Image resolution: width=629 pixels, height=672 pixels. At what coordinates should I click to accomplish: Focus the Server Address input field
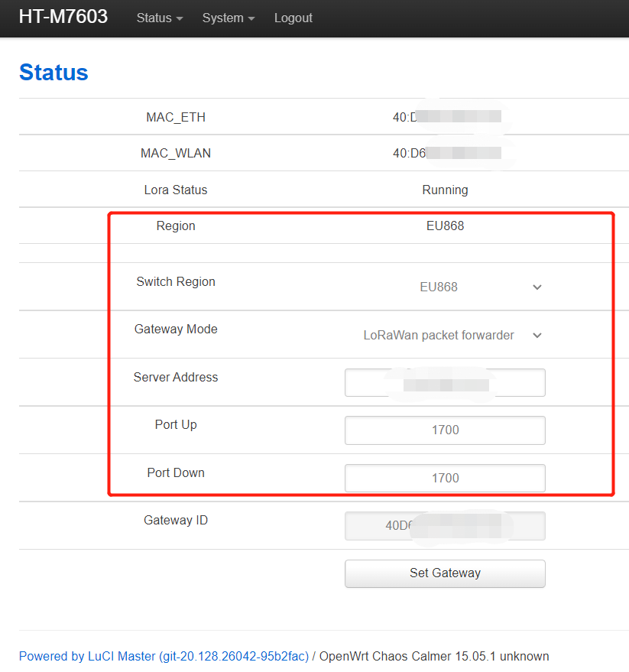pyautogui.click(x=445, y=382)
